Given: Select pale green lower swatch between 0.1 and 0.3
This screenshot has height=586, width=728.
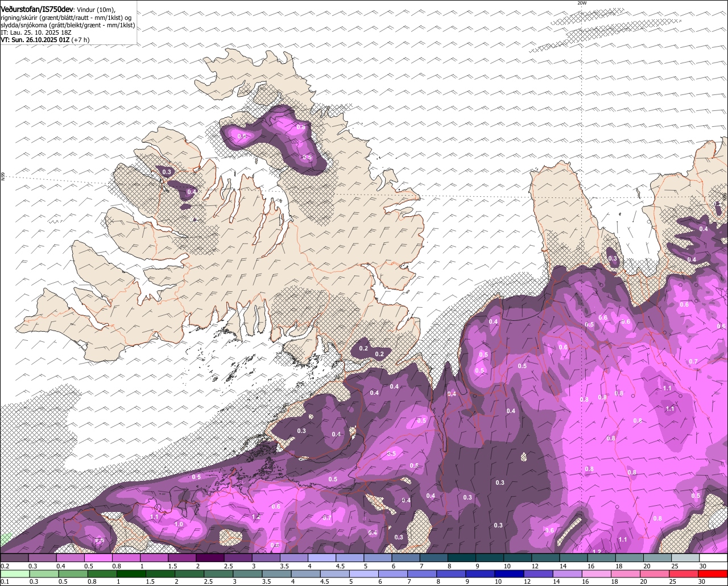Looking at the screenshot, I should click(x=15, y=574).
